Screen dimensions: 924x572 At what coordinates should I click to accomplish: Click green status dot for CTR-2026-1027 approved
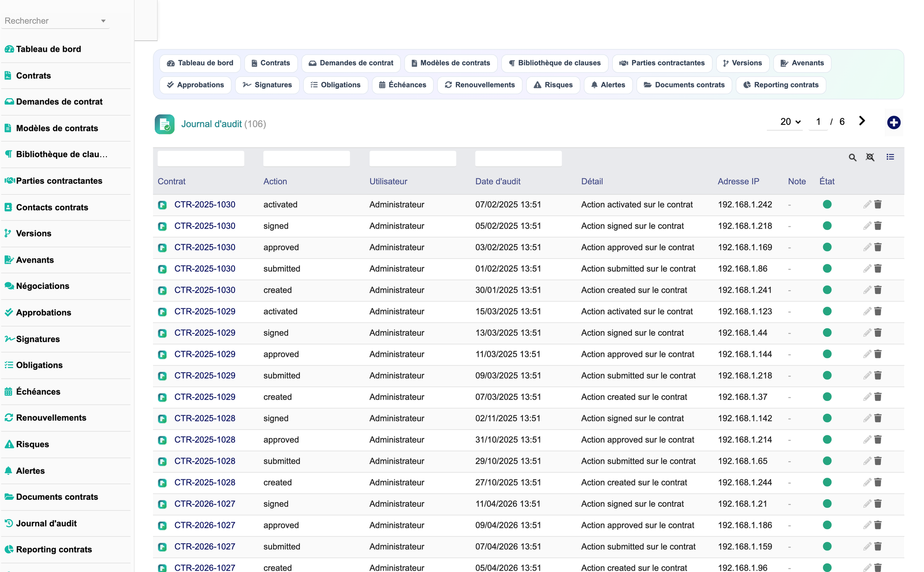click(x=827, y=525)
